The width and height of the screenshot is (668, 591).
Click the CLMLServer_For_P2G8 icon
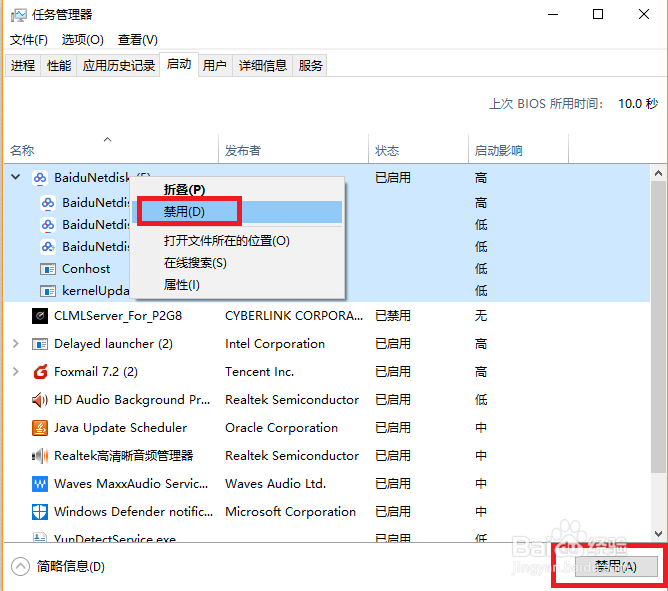(40, 316)
